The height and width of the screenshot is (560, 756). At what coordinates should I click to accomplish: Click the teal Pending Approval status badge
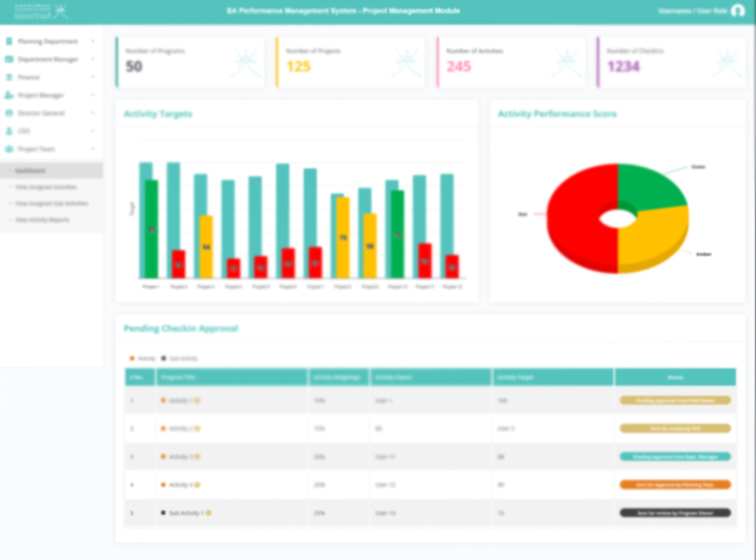pos(675,457)
